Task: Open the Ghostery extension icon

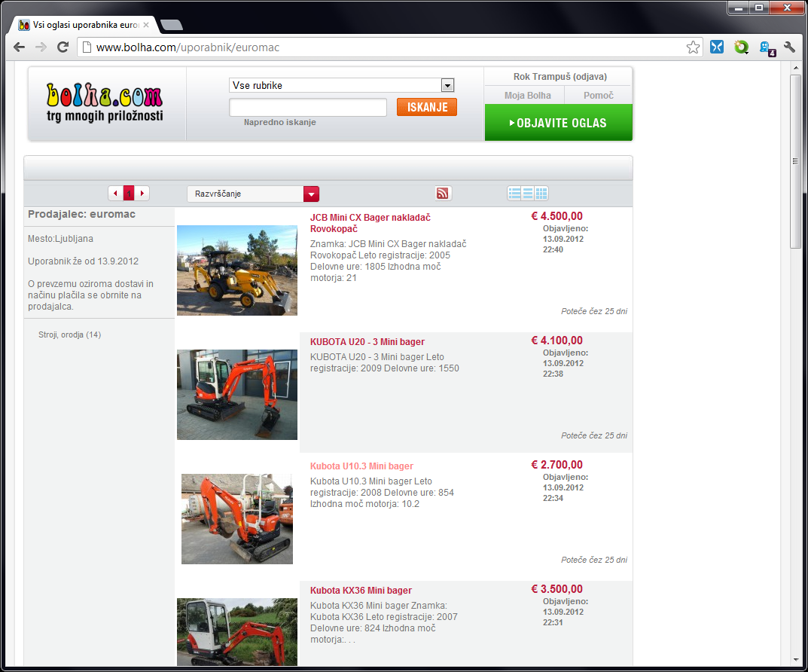Action: pyautogui.click(x=766, y=47)
